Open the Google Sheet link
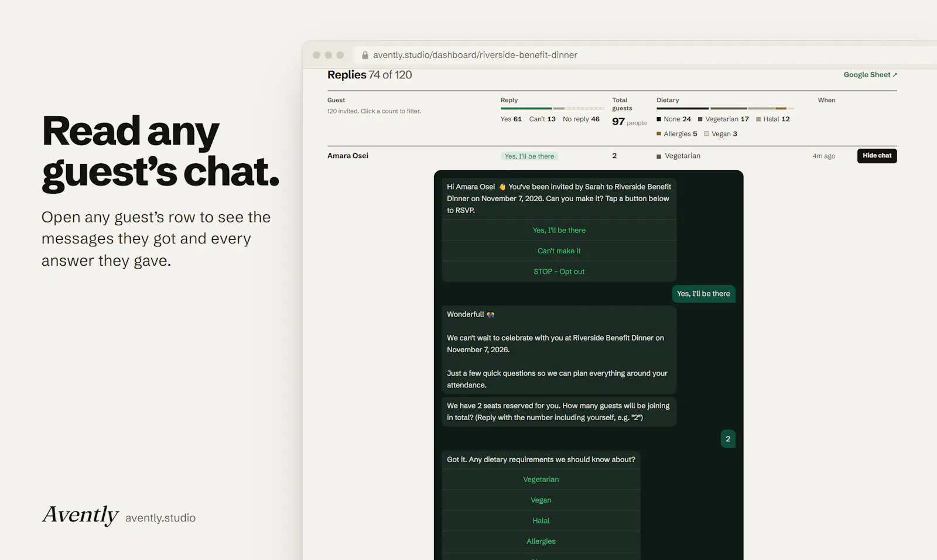This screenshot has height=560, width=937. [x=870, y=75]
